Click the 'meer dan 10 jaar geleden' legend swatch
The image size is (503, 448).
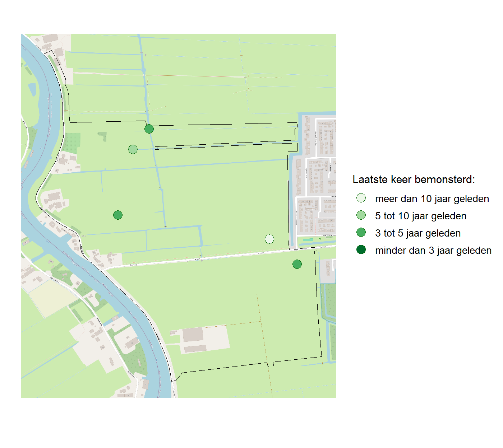tap(361, 198)
